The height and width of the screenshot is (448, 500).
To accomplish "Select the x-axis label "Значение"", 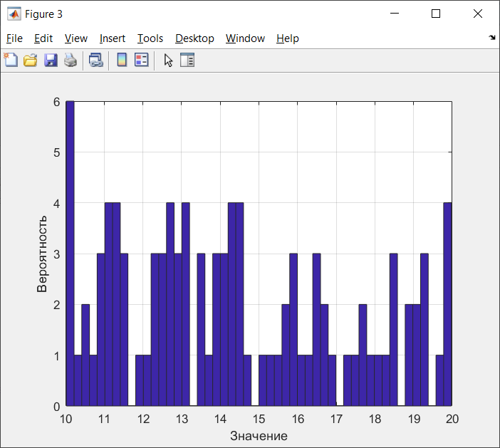I will 259,436.
